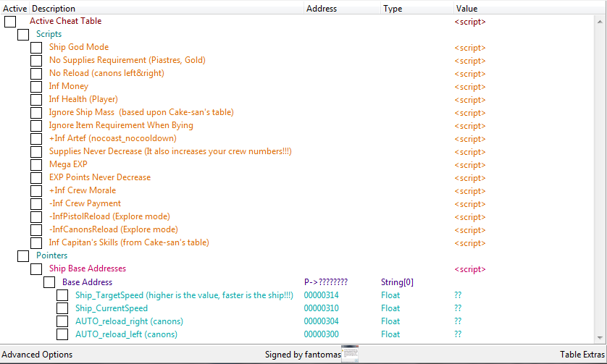Open Advanced Options
Image resolution: width=607 pixels, height=364 pixels.
click(x=37, y=355)
